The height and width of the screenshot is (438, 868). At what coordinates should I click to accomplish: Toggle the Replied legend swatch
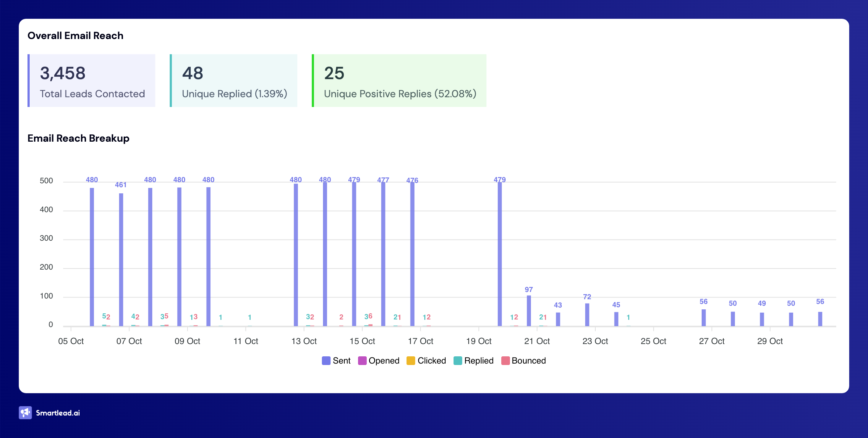(458, 361)
